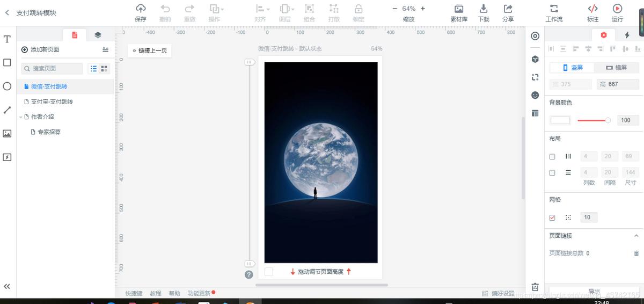Collapse all pages icon beside 添加新页面
Screen dimensions: 644x304
click(x=105, y=49)
